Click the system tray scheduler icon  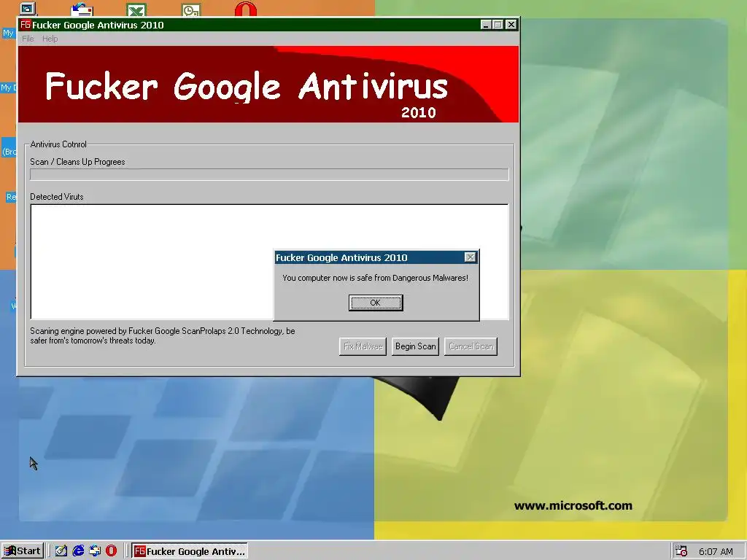pos(681,551)
